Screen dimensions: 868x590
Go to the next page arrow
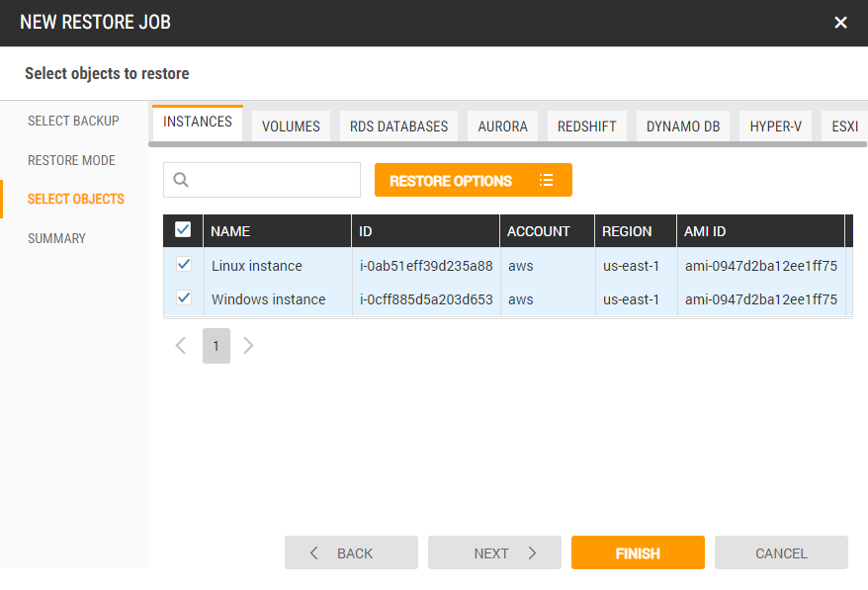point(248,346)
